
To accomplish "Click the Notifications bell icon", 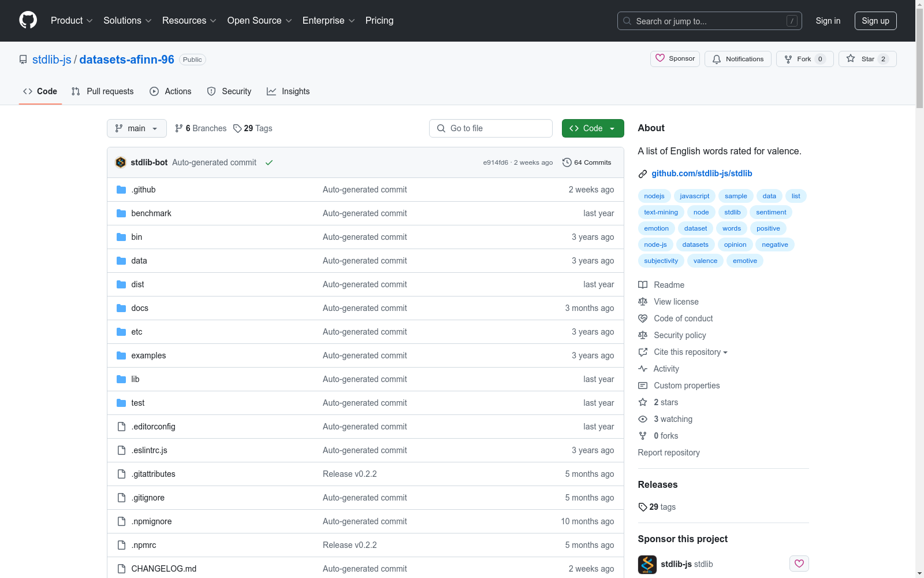I will click(717, 59).
